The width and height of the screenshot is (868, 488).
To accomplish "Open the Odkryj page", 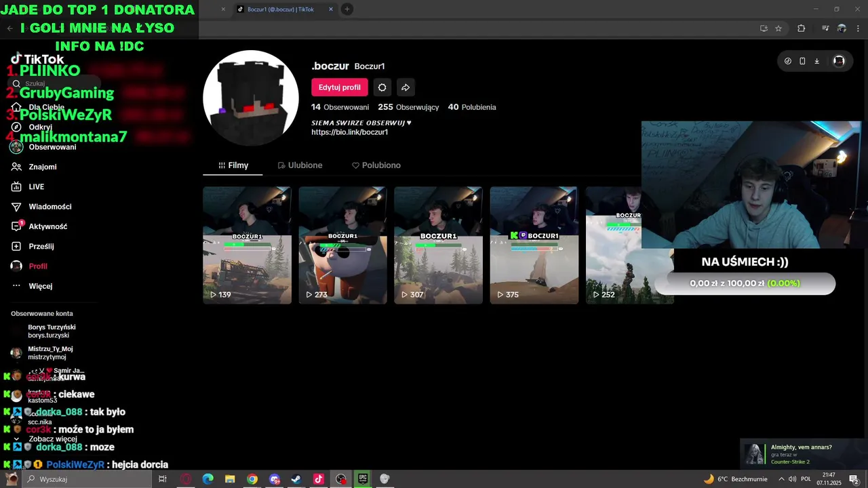I will (x=40, y=127).
